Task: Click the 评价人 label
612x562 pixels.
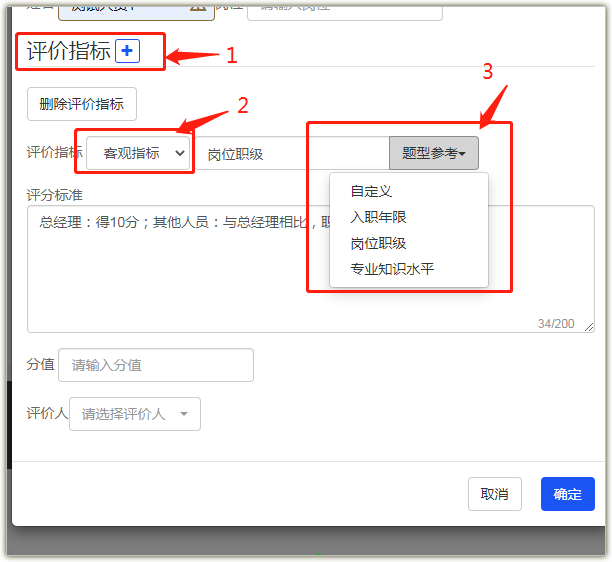Action: 47,413
